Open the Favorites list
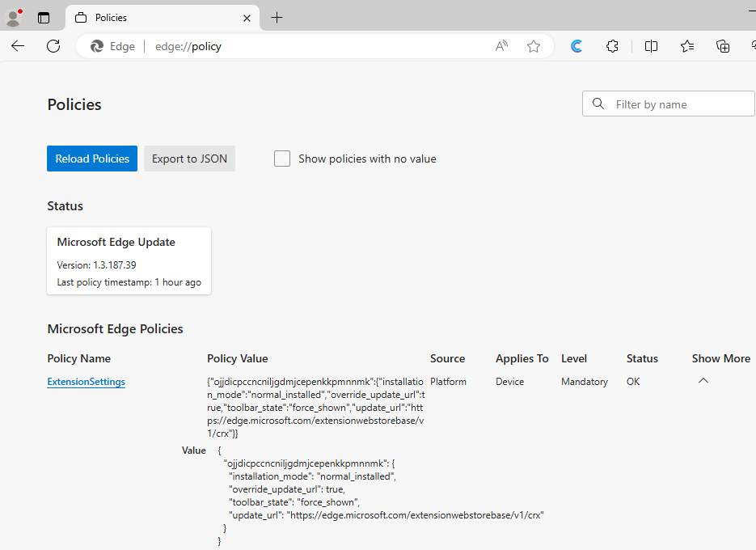The width and height of the screenshot is (756, 550). [687, 46]
